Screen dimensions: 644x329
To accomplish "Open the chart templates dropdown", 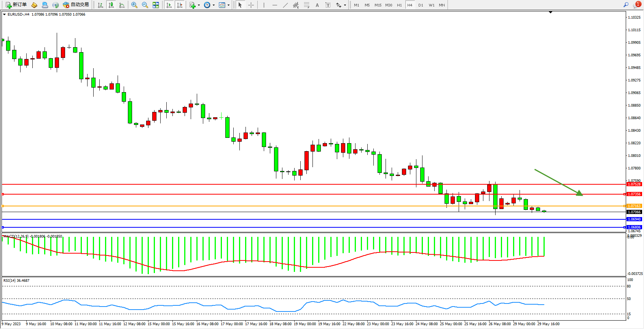I will tap(228, 5).
